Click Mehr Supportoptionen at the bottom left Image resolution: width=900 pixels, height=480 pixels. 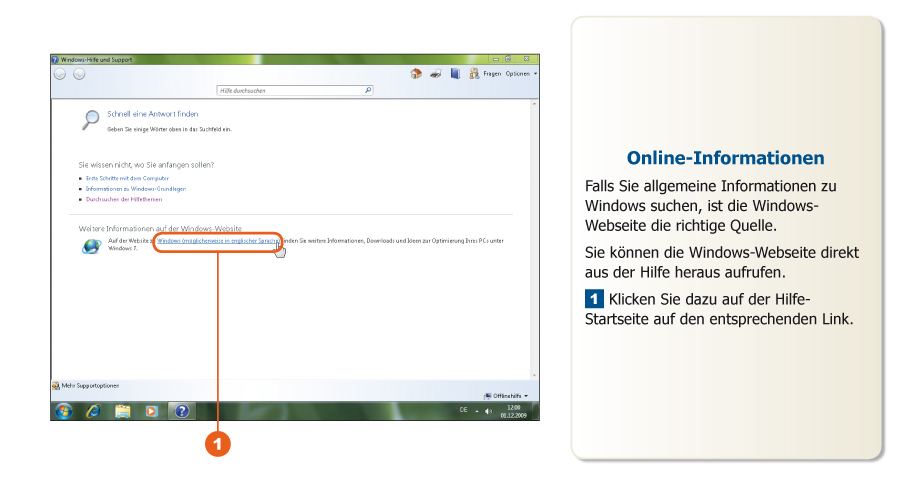(x=88, y=385)
